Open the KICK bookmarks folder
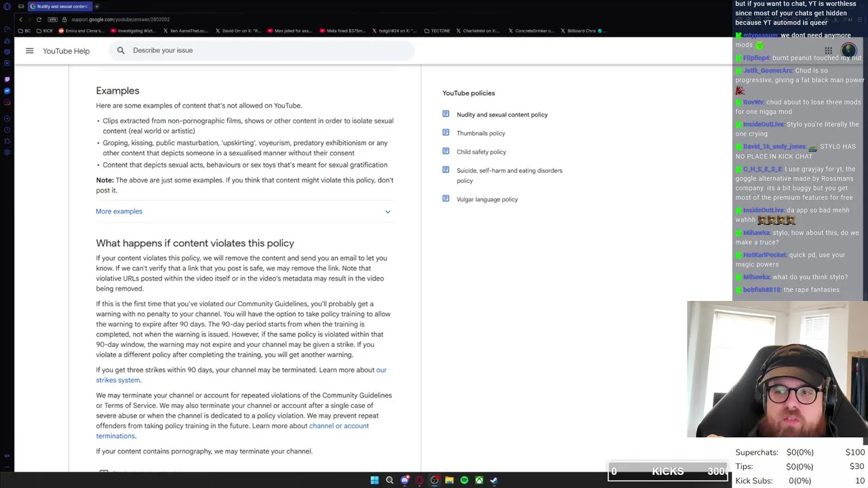The height and width of the screenshot is (488, 868). pyautogui.click(x=45, y=30)
